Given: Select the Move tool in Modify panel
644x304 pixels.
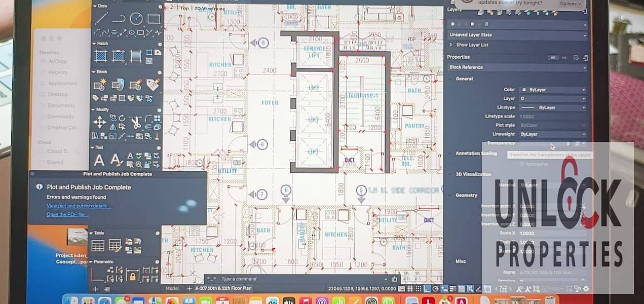Looking at the screenshot, I should click(x=100, y=122).
